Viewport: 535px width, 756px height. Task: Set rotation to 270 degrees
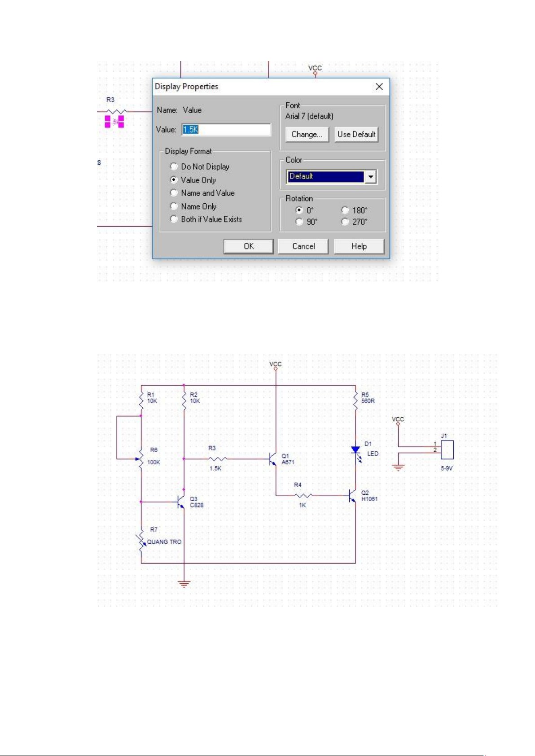[345, 222]
